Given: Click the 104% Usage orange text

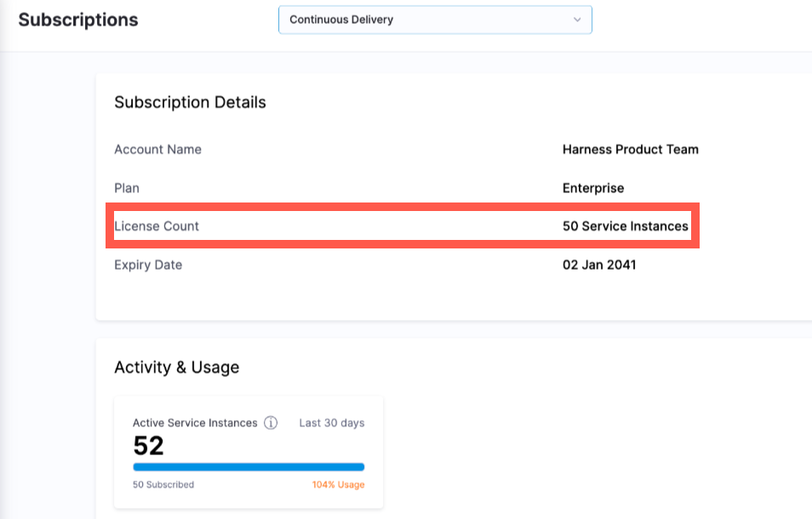Looking at the screenshot, I should (x=338, y=485).
